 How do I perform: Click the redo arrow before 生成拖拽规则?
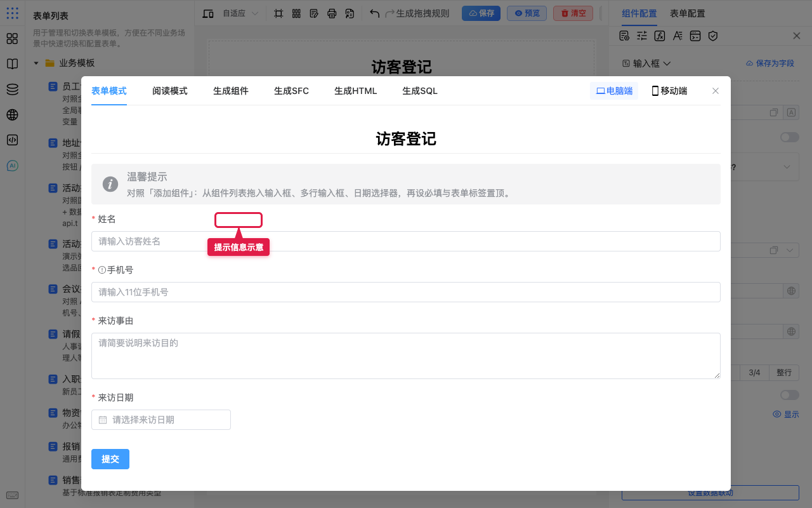pyautogui.click(x=390, y=13)
